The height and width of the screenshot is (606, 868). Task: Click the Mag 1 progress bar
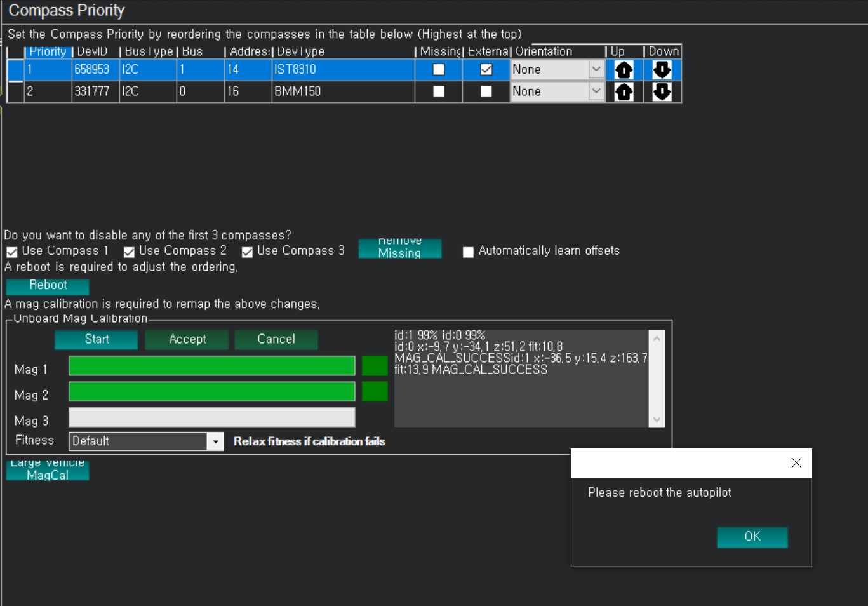(212, 366)
